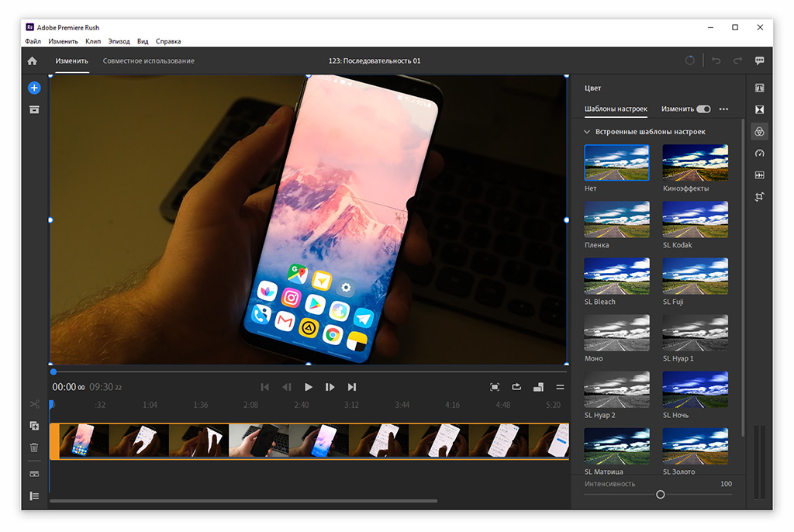
Task: Open the Изменить menu in menu bar
Action: pyautogui.click(x=63, y=42)
